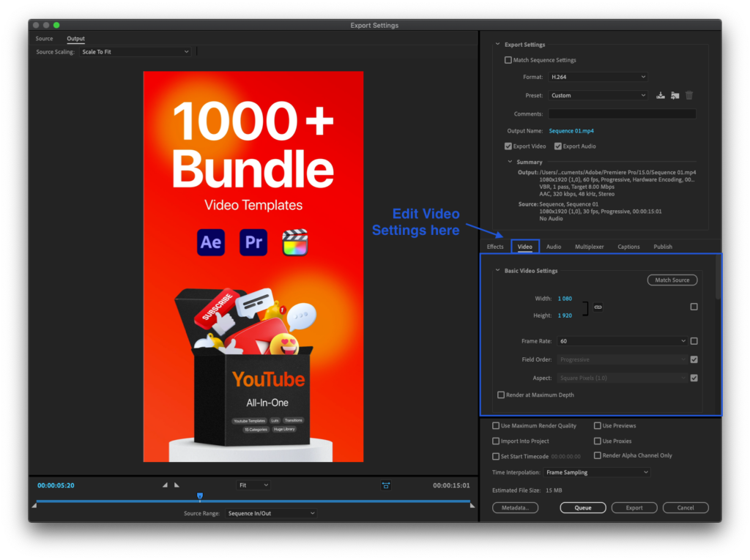The height and width of the screenshot is (560, 750).
Task: Enable Set Start Timecode checkbox
Action: [x=496, y=456]
